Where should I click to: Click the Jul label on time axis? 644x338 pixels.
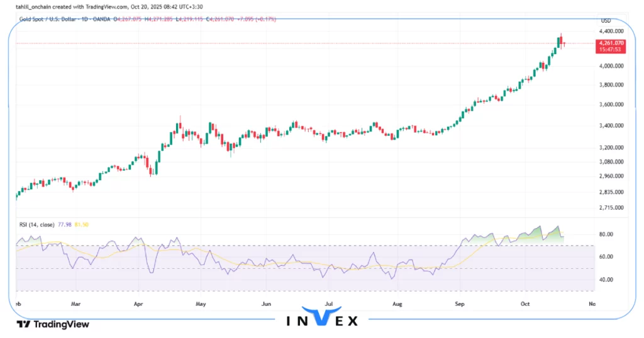click(328, 303)
